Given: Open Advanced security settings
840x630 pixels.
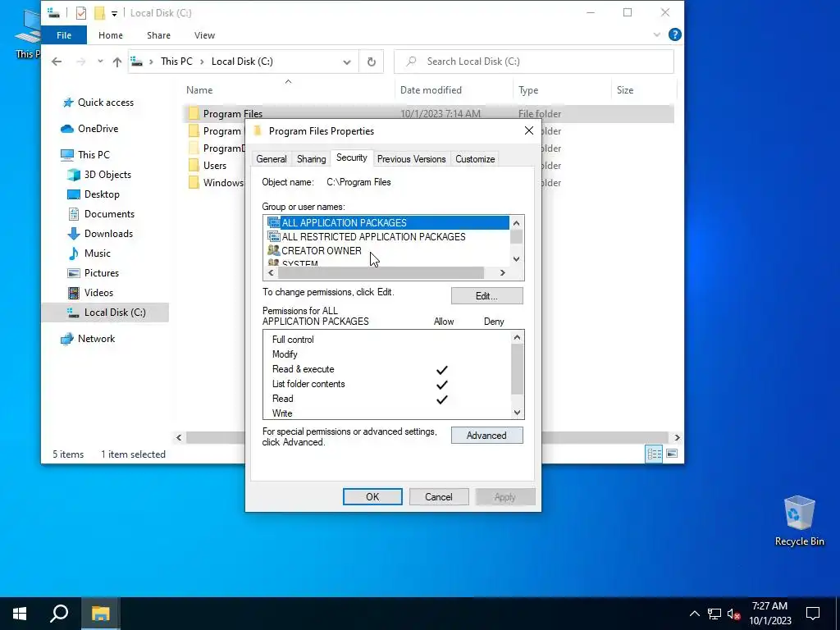Looking at the screenshot, I should point(486,436).
